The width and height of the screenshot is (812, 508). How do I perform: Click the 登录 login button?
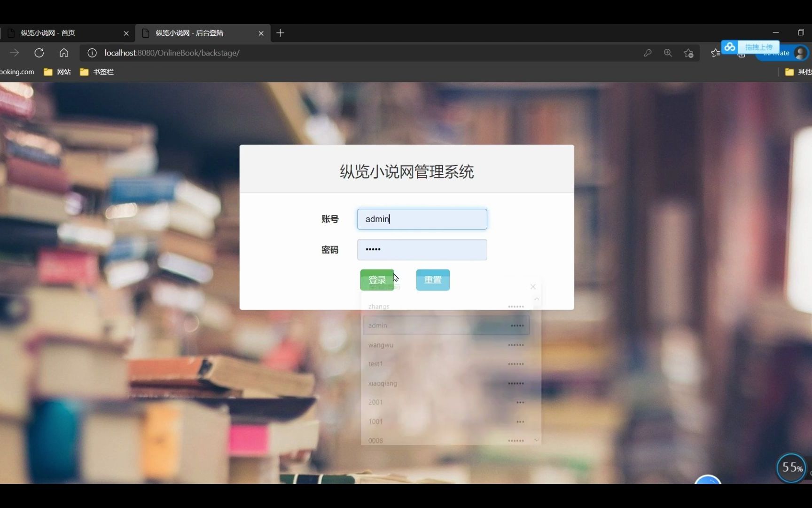pyautogui.click(x=377, y=280)
